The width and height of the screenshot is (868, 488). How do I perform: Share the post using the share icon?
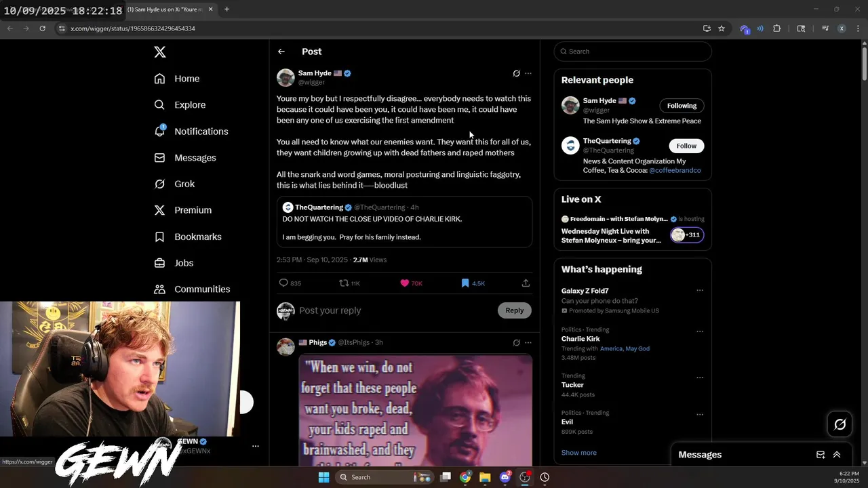(x=526, y=283)
